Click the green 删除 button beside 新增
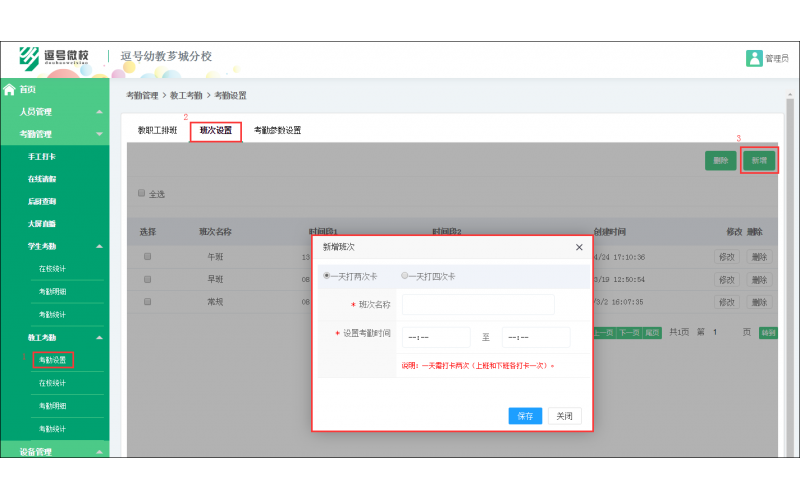The image size is (800, 500). point(720,160)
